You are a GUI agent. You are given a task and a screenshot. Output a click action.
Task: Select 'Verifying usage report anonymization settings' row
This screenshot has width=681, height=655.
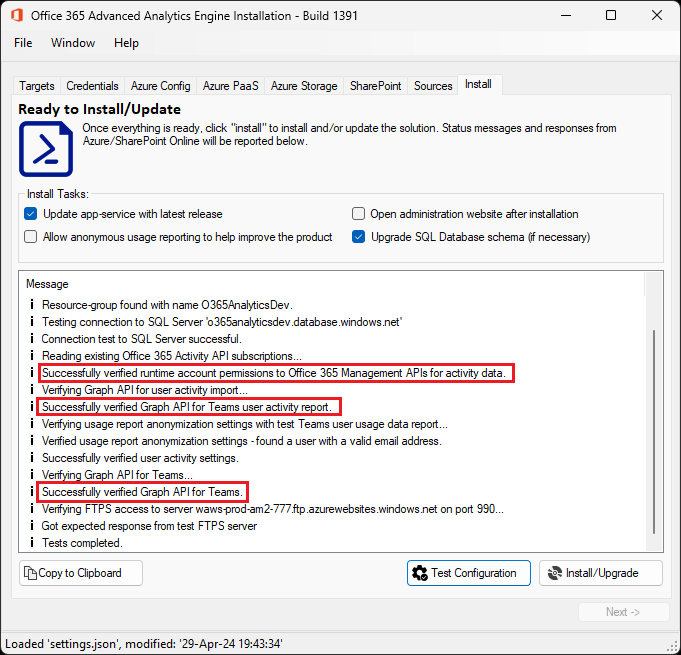245,423
